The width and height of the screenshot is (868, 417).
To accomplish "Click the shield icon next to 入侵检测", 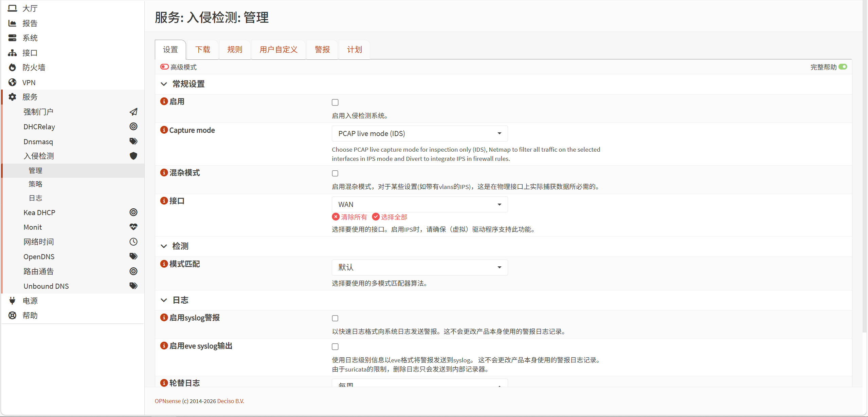I will tap(133, 156).
